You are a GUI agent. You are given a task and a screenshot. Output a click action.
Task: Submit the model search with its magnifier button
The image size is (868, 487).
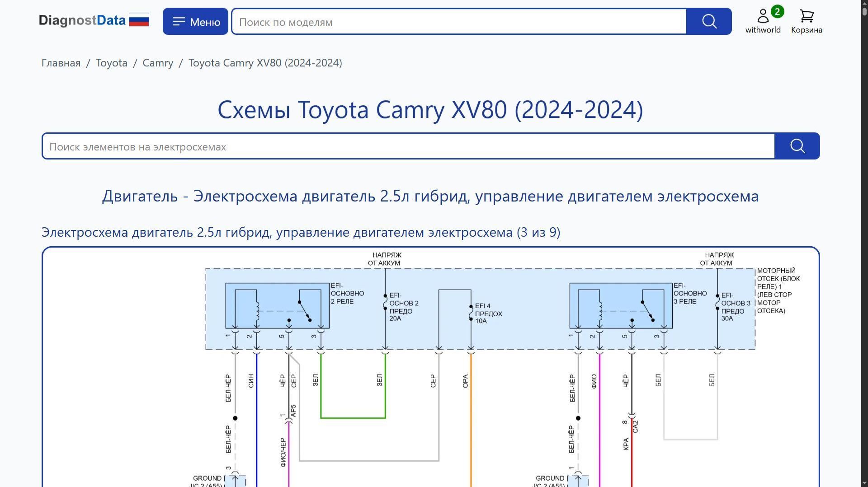[709, 21]
